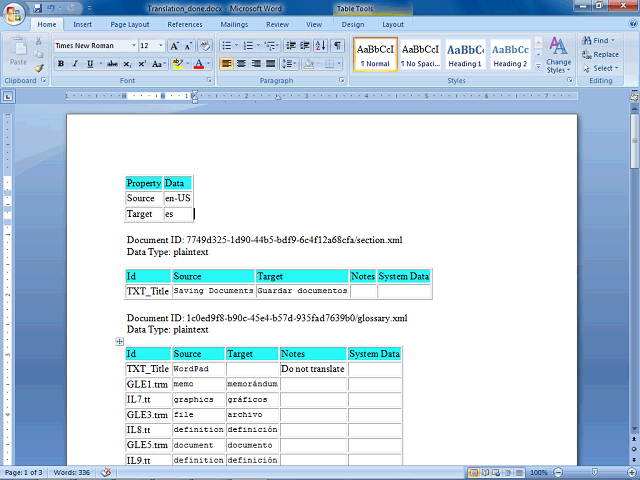
Task: Select Print Layout view button
Action: tap(474, 473)
